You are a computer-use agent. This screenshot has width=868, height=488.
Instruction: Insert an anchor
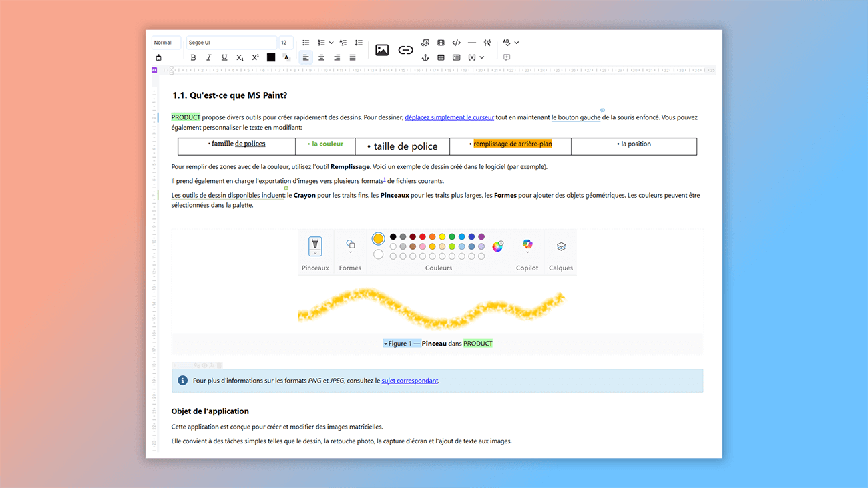(425, 57)
